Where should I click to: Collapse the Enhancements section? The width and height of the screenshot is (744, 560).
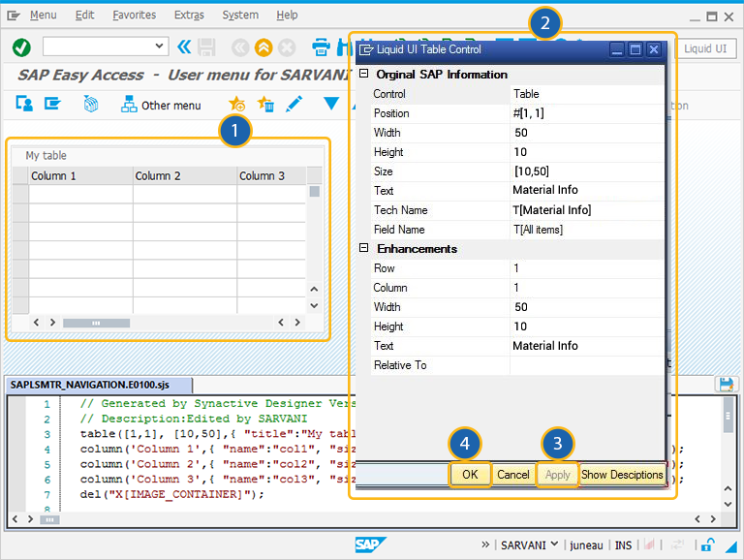point(364,248)
